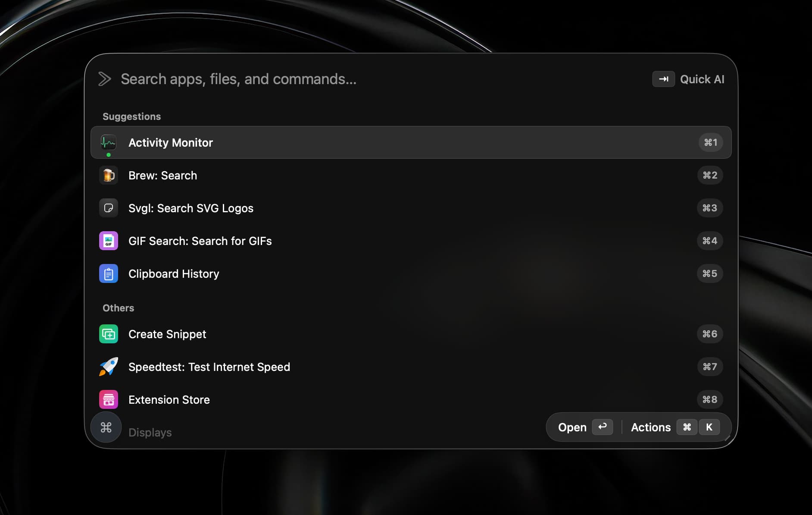This screenshot has height=515, width=812.
Task: Click the ⌘3 shortcut badge
Action: (x=710, y=208)
